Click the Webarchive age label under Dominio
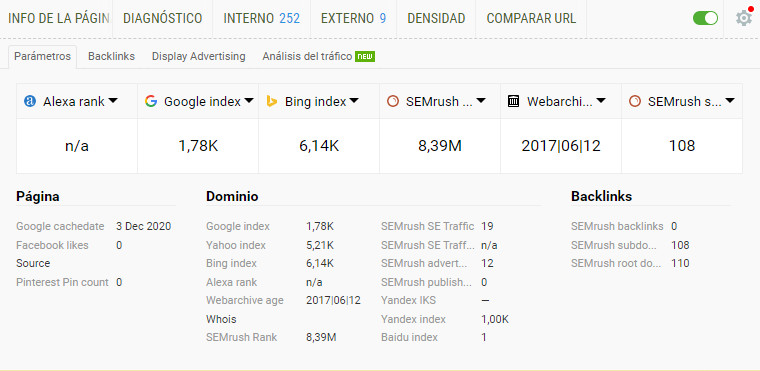This screenshot has height=371, width=760. [245, 301]
